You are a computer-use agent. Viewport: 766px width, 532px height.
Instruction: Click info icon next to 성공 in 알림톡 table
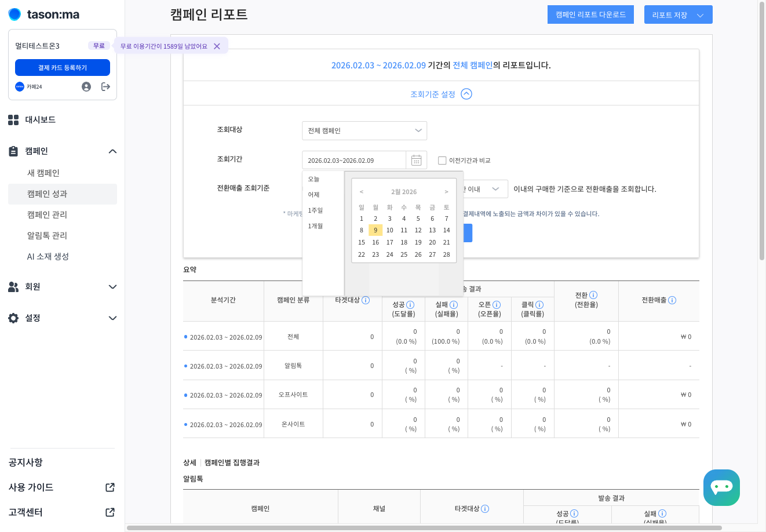click(574, 513)
